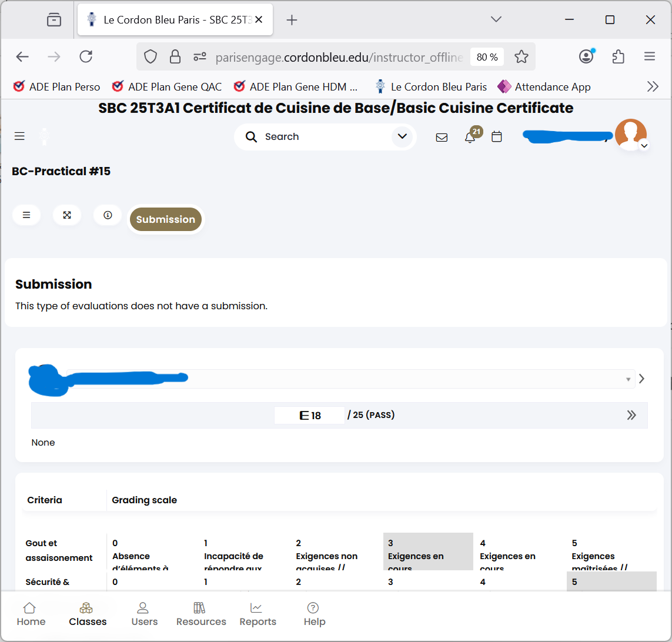This screenshot has height=642, width=672.
Task: Select score 4 for Gout et assaisonnement
Action: [520, 552]
